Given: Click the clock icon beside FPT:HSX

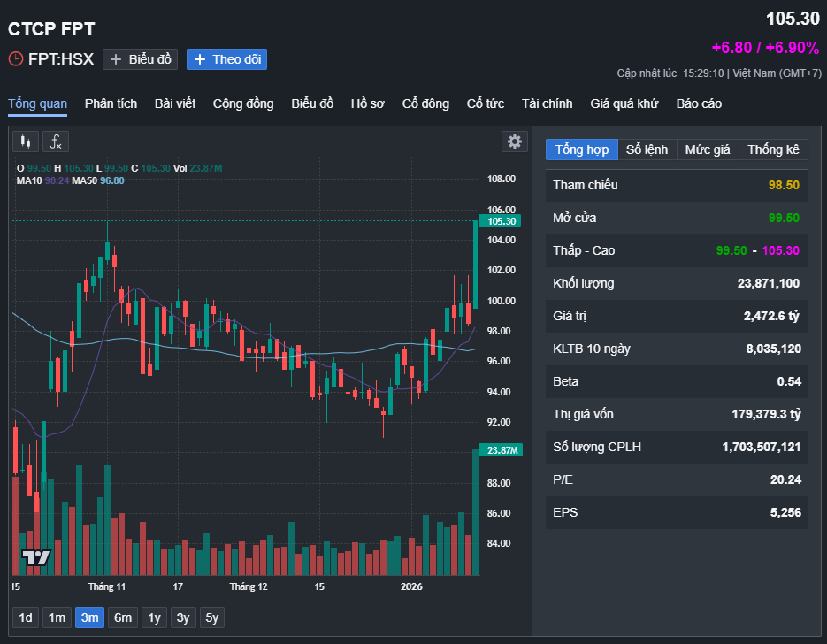Looking at the screenshot, I should click(16, 59).
